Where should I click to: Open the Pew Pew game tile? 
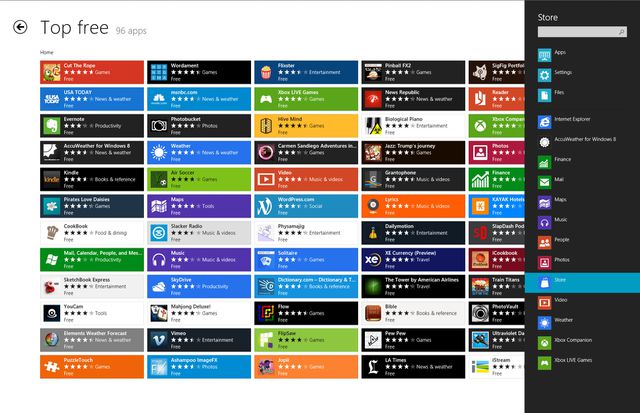[x=413, y=340]
